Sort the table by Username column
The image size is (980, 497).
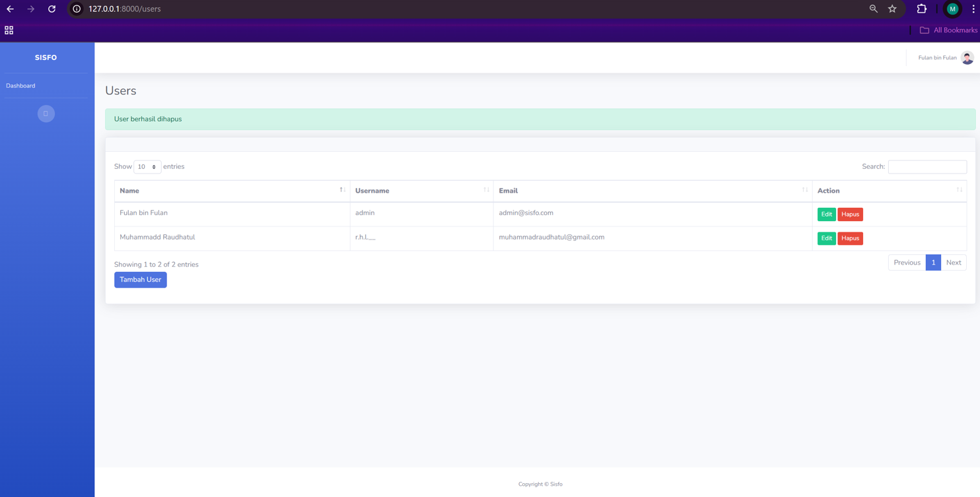coord(421,191)
